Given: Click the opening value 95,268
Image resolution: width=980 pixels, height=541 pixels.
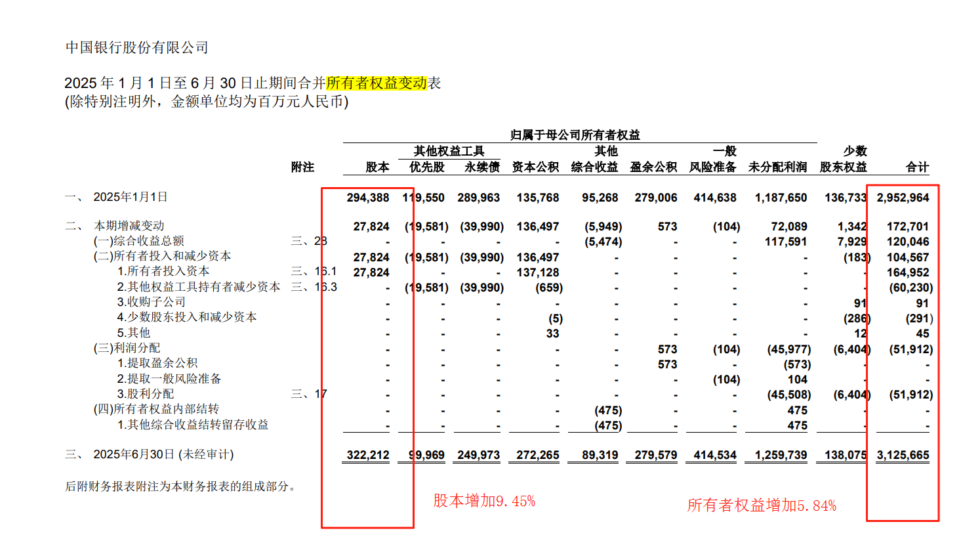Looking at the screenshot, I should [600, 198].
